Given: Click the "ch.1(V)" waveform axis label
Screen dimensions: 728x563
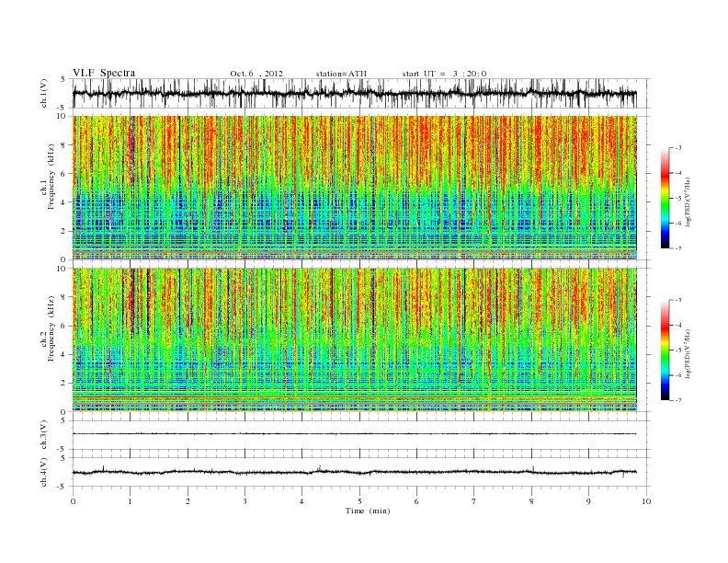Looking at the screenshot, I should (x=44, y=93).
